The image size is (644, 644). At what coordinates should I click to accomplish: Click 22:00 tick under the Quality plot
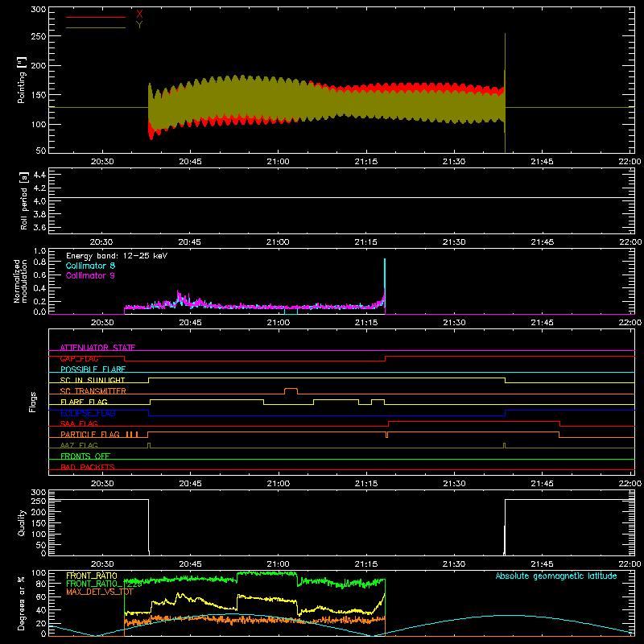pos(630,564)
